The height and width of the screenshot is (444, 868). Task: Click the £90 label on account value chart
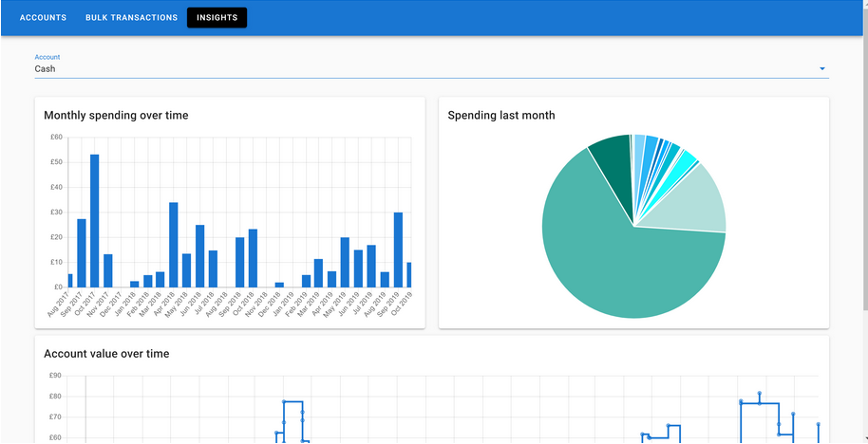[55, 376]
